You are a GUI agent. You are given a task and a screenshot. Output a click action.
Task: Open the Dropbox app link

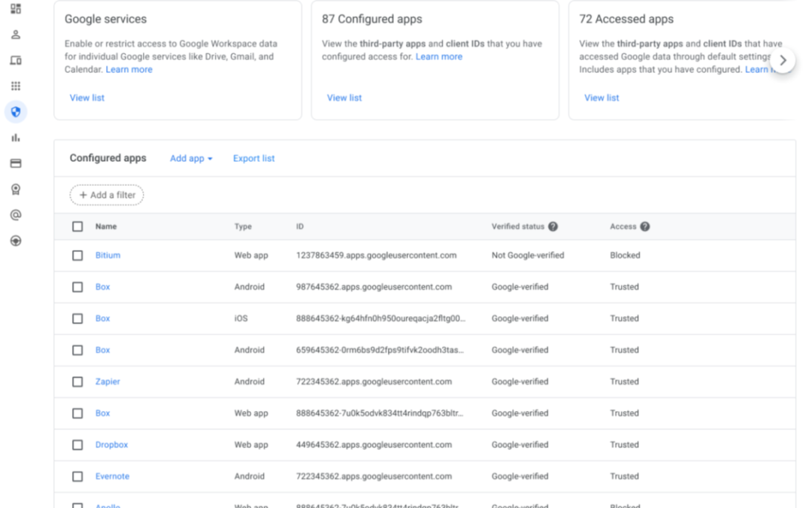[111, 445]
